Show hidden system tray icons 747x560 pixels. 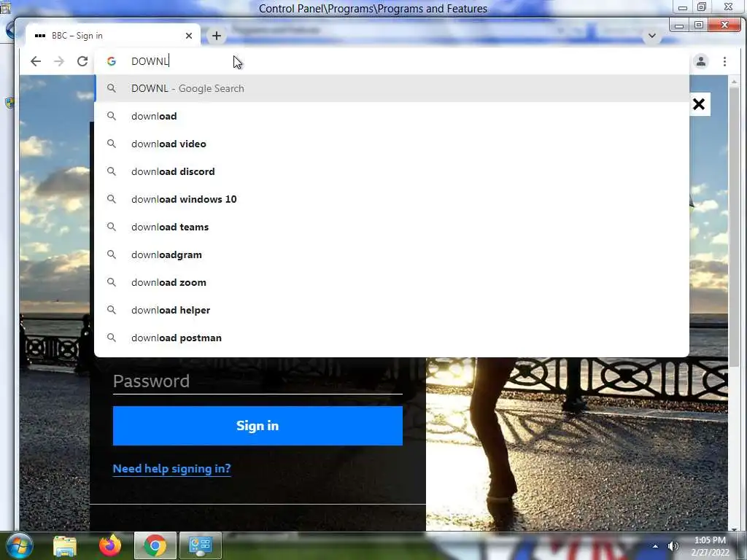tap(656, 546)
